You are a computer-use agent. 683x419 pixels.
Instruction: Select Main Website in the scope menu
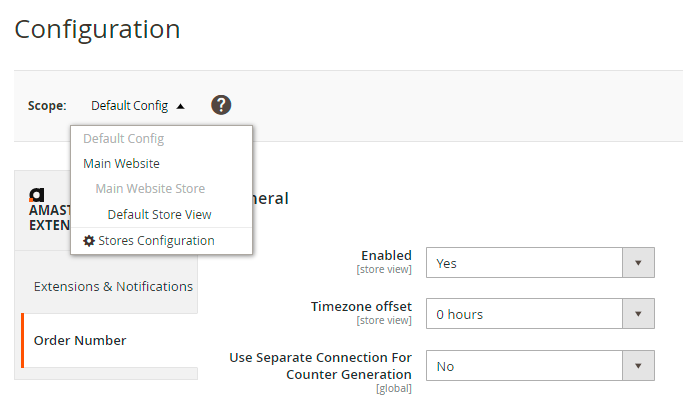point(121,163)
